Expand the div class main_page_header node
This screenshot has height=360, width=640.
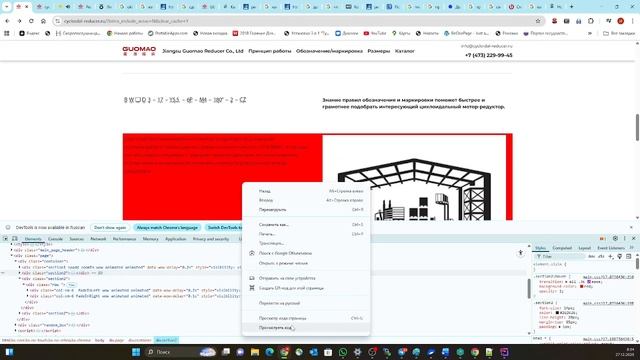pos(12,250)
